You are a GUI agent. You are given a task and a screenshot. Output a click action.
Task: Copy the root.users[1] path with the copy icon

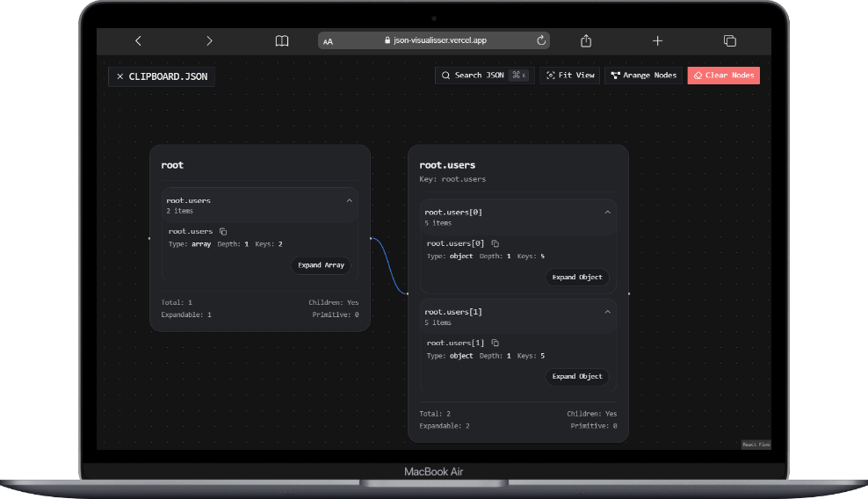[x=495, y=344]
